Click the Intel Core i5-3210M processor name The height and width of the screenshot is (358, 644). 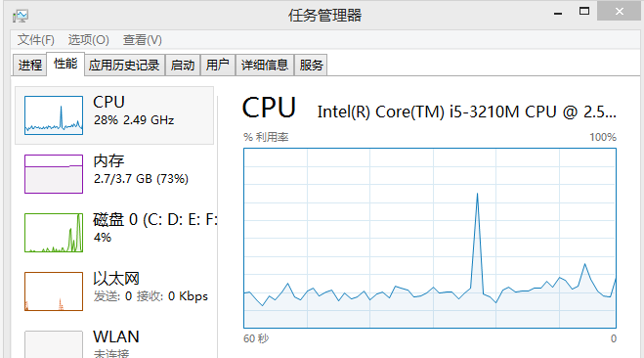point(466,112)
